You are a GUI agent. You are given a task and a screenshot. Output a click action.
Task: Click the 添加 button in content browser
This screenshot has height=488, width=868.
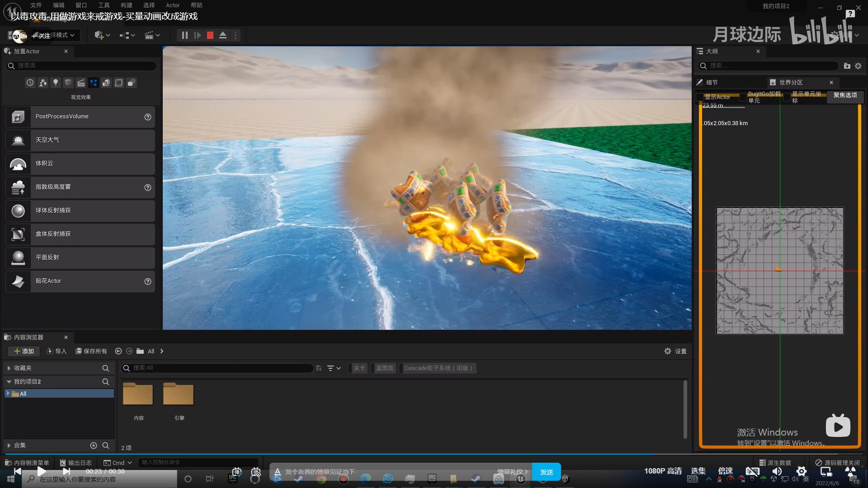click(24, 351)
